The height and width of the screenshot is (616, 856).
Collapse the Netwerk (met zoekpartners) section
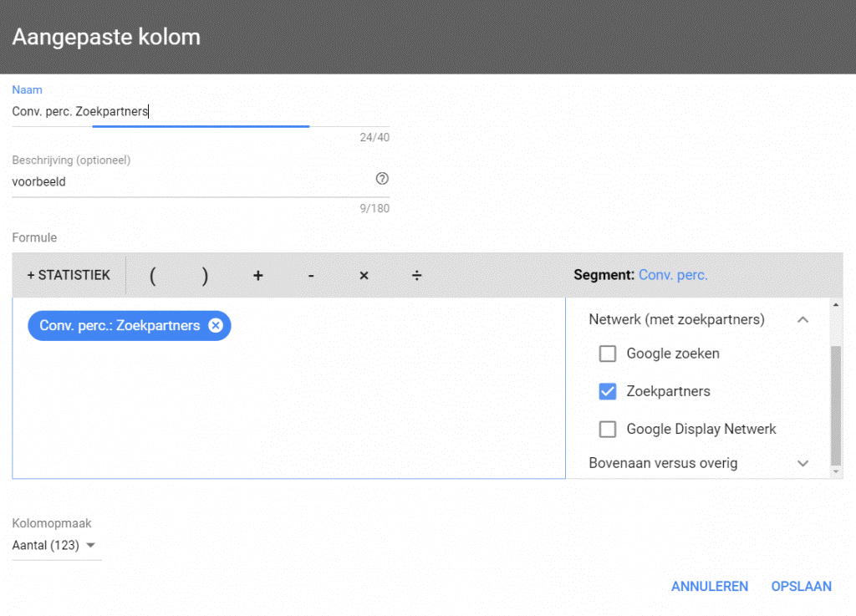(x=802, y=319)
